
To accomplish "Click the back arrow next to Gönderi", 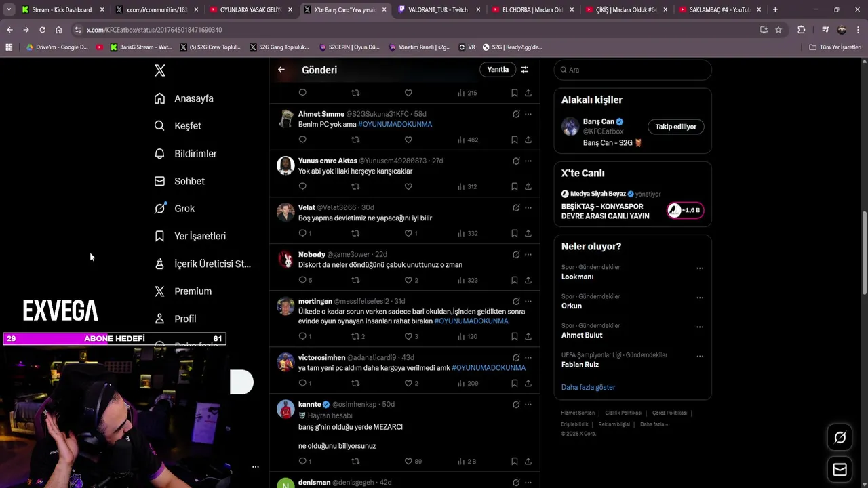I will [281, 69].
